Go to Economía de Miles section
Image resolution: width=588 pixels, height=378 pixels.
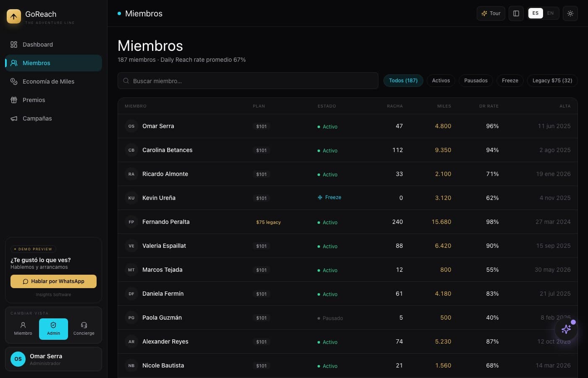coord(53,81)
